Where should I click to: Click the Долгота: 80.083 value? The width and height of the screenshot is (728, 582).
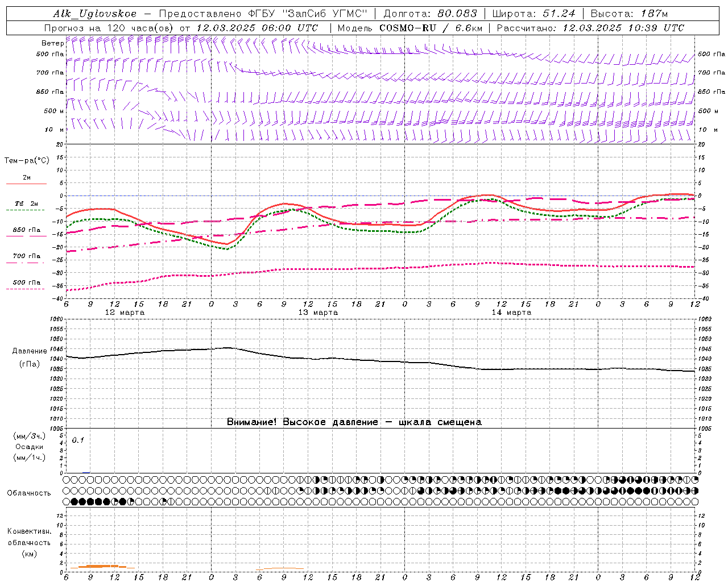[x=430, y=14]
